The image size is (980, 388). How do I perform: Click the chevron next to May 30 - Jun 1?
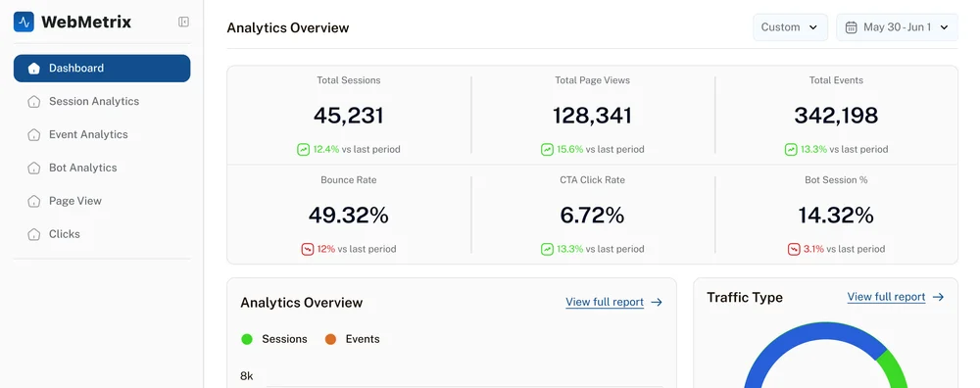(945, 27)
